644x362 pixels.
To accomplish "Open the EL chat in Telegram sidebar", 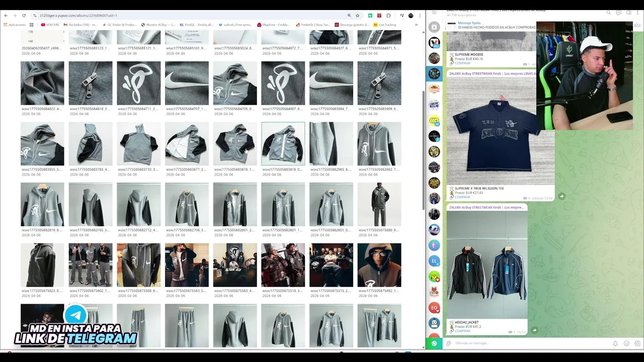I will pyautogui.click(x=434, y=261).
